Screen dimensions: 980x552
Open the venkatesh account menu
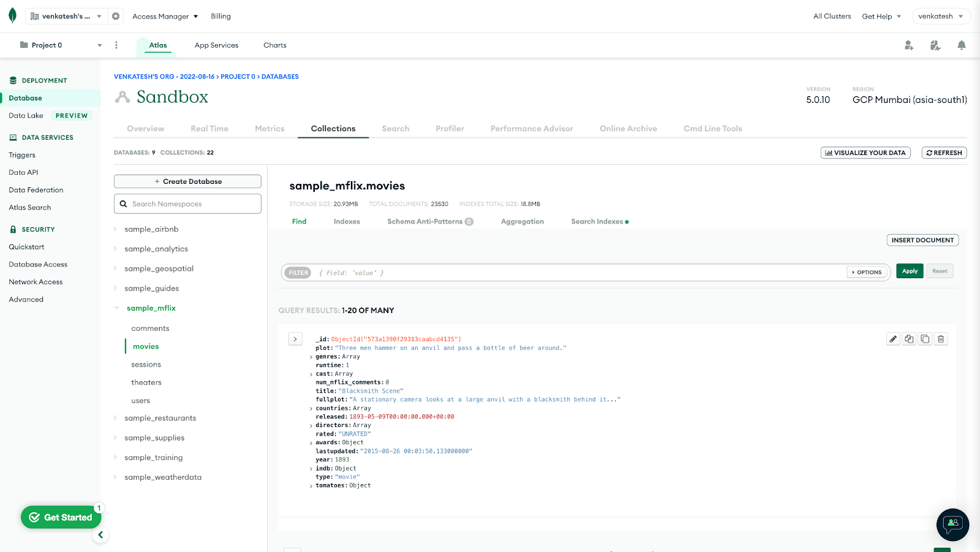[941, 16]
